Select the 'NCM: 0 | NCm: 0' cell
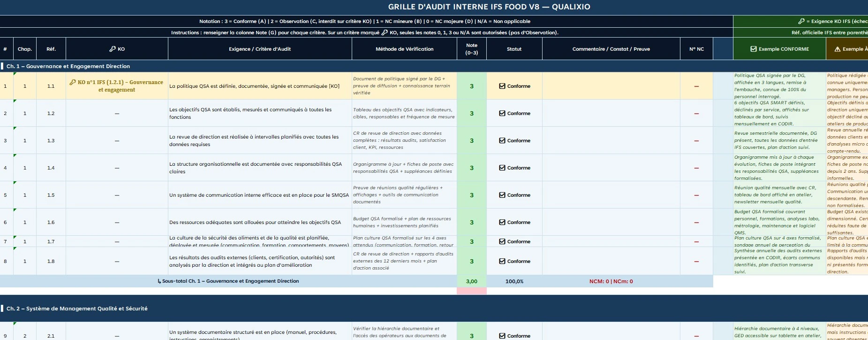 [x=611, y=281]
